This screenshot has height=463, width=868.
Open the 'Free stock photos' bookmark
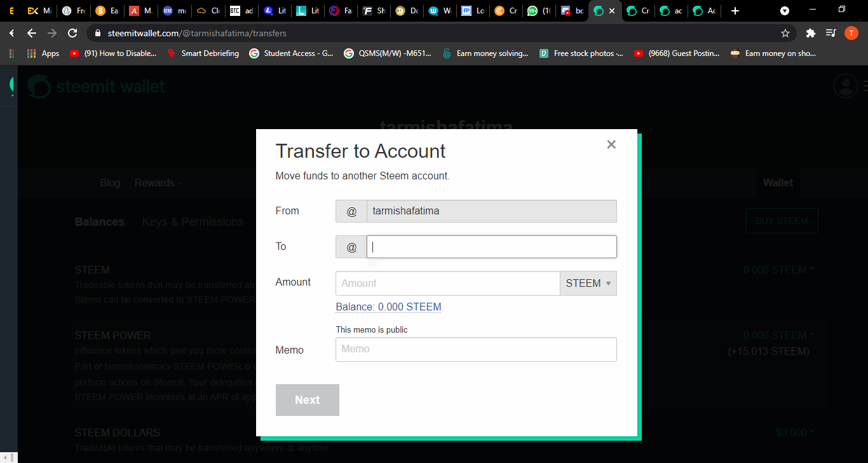[x=581, y=53]
